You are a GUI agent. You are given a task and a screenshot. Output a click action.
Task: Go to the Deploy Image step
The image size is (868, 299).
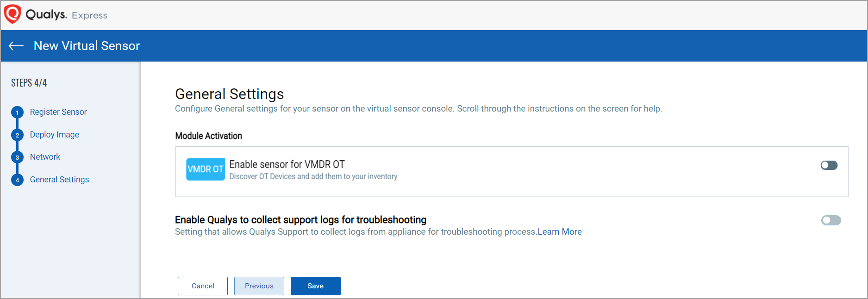coord(55,135)
